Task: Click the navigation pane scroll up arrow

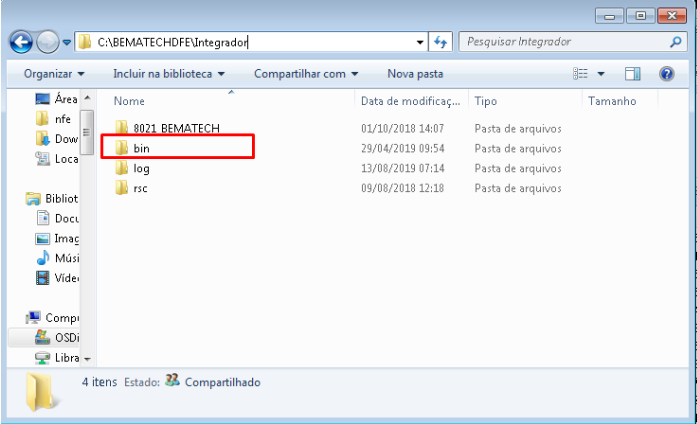Action: coord(88,97)
